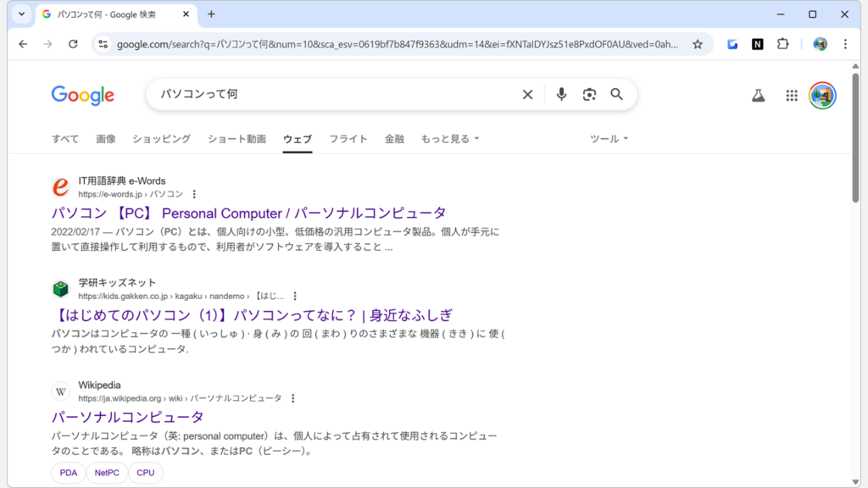
Task: Select the ウェブ tab
Action: point(298,139)
